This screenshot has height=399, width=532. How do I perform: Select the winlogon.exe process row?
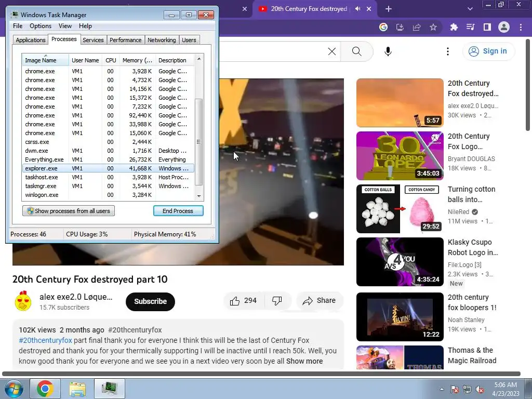coord(108,195)
